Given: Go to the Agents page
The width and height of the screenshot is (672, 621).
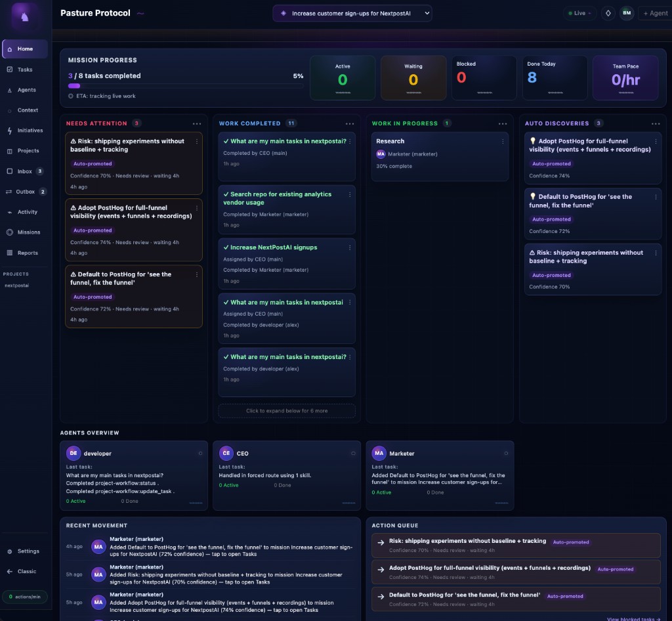Looking at the screenshot, I should [x=25, y=90].
